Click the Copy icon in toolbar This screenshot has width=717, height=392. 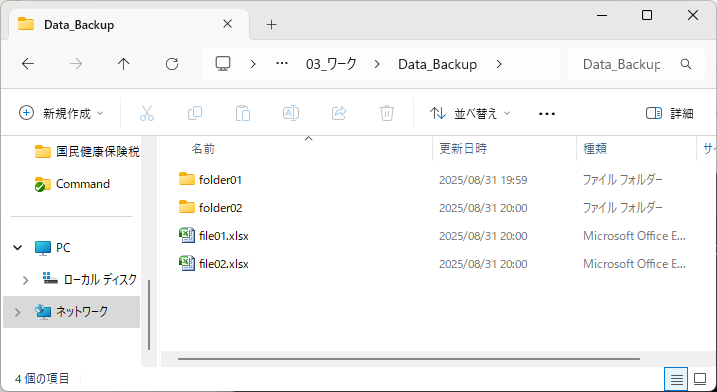tap(195, 113)
